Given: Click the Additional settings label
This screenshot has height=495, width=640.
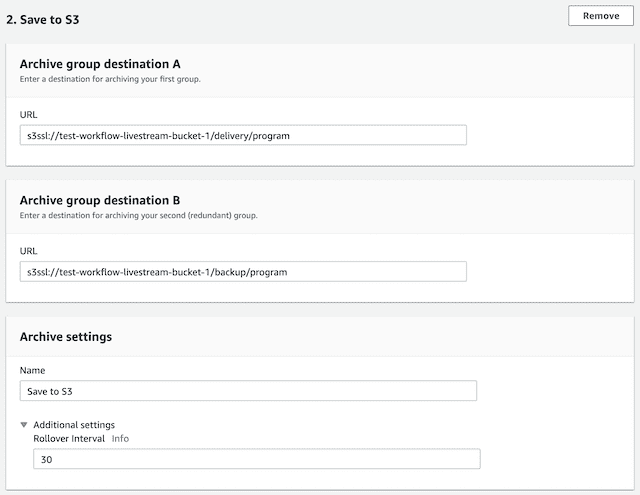Looking at the screenshot, I should (x=74, y=425).
